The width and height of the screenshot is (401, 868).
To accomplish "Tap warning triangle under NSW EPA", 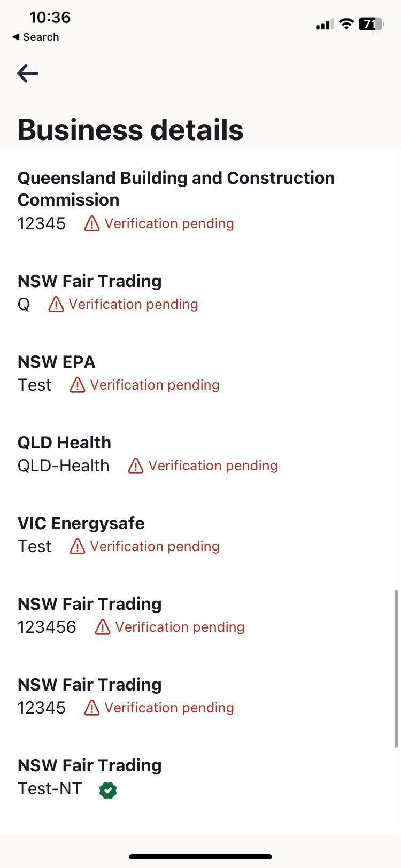I will click(78, 385).
